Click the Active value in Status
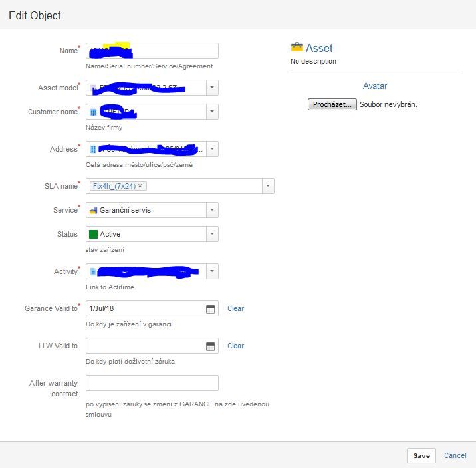This screenshot has width=476, height=468. click(x=110, y=234)
